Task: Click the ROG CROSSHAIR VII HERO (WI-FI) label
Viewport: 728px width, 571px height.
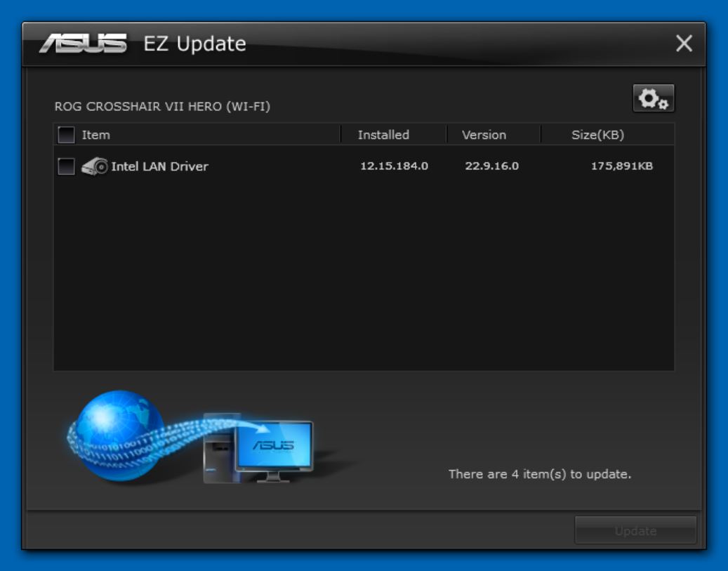Action: tap(162, 106)
